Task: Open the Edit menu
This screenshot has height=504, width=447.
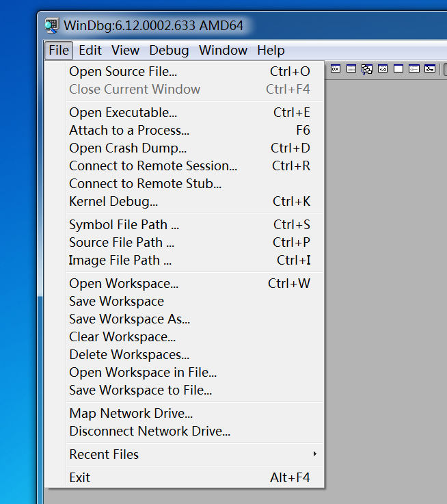Action: click(90, 51)
